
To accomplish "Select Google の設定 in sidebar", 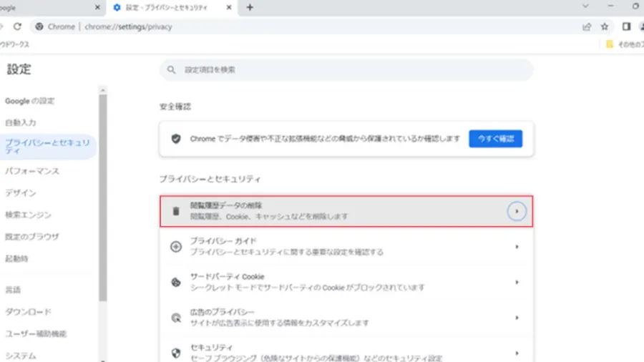I will pyautogui.click(x=29, y=101).
